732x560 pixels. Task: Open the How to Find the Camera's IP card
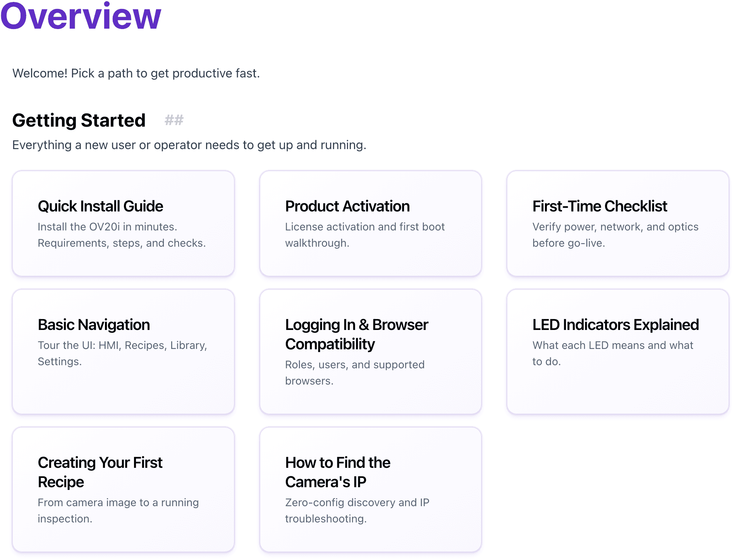pyautogui.click(x=370, y=489)
